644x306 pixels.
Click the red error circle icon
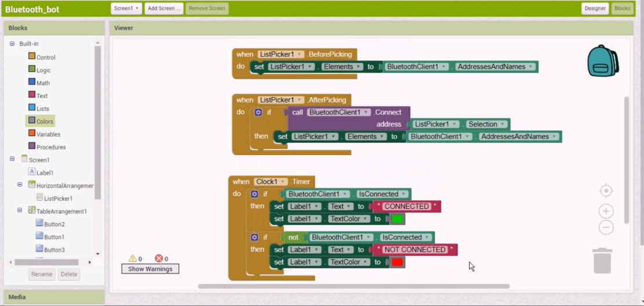[159, 259]
